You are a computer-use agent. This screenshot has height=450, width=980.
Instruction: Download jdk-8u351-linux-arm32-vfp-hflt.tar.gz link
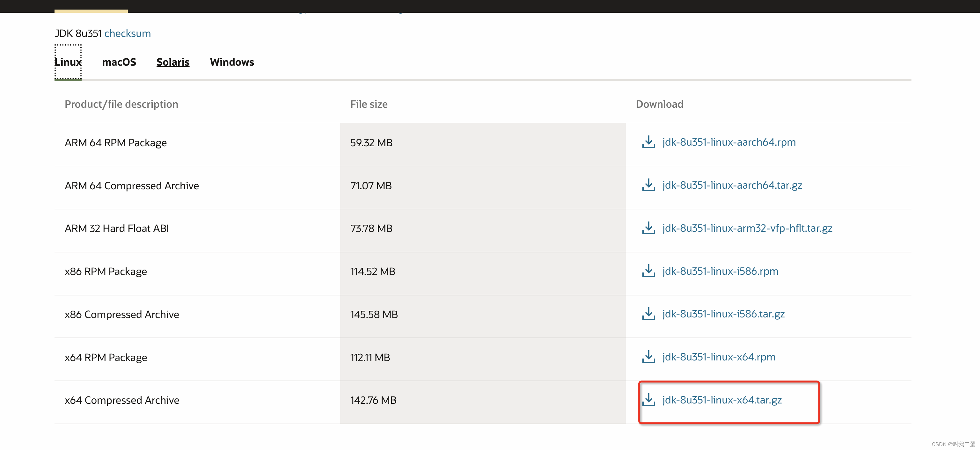(x=747, y=228)
